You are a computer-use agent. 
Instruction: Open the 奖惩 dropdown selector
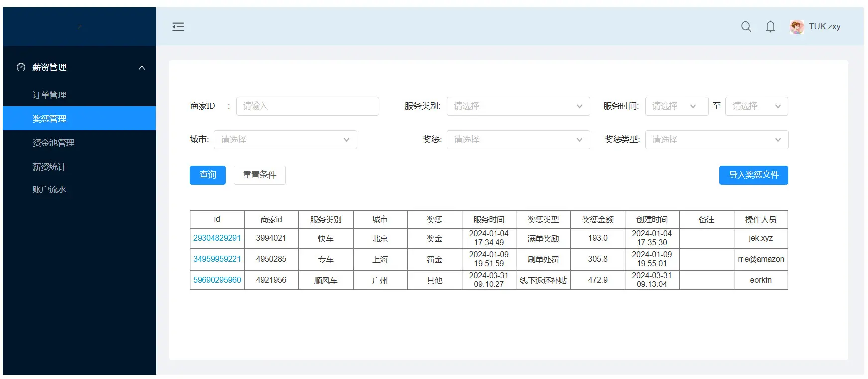point(518,140)
